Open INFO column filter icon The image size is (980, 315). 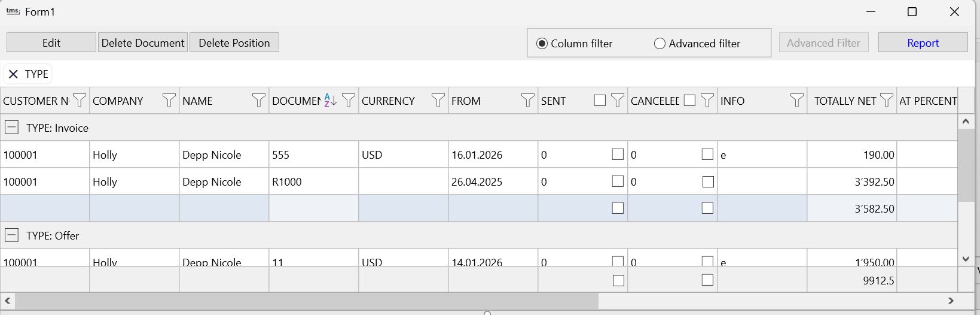pyautogui.click(x=796, y=101)
